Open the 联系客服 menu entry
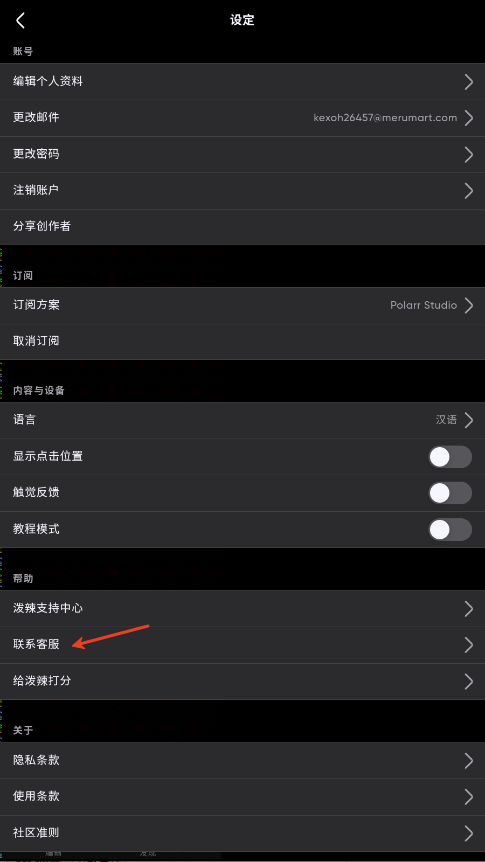 [x=242, y=645]
